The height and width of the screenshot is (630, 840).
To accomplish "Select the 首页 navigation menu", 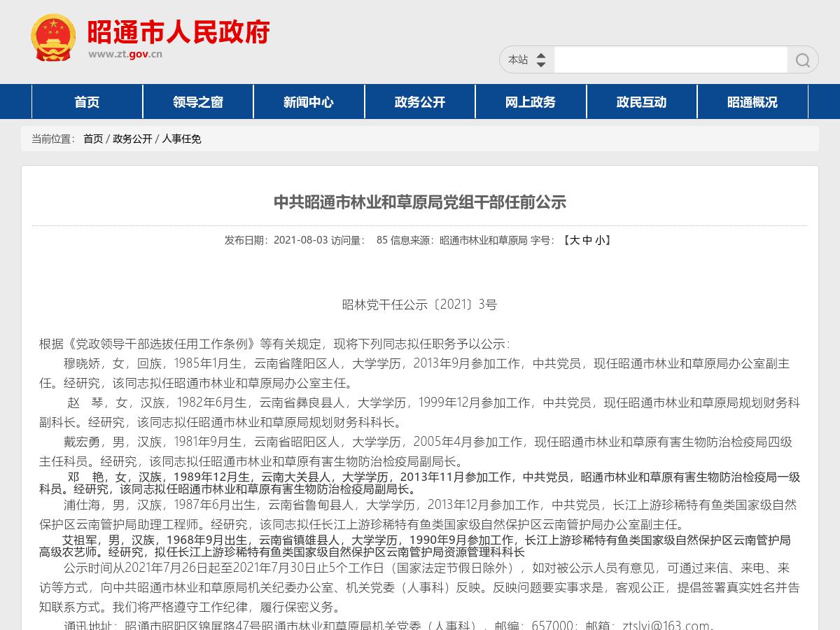I will click(86, 101).
